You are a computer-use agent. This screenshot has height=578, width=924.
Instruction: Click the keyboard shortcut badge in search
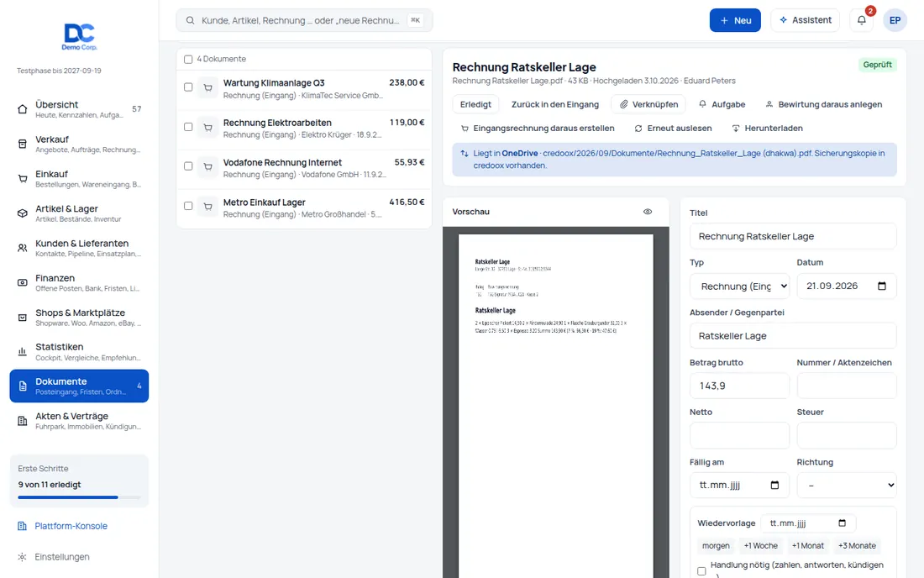pyautogui.click(x=416, y=20)
